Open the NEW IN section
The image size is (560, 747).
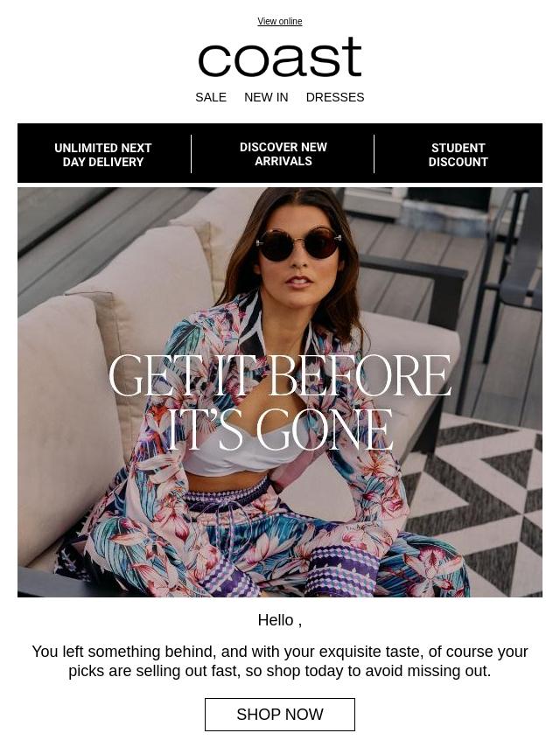266,97
